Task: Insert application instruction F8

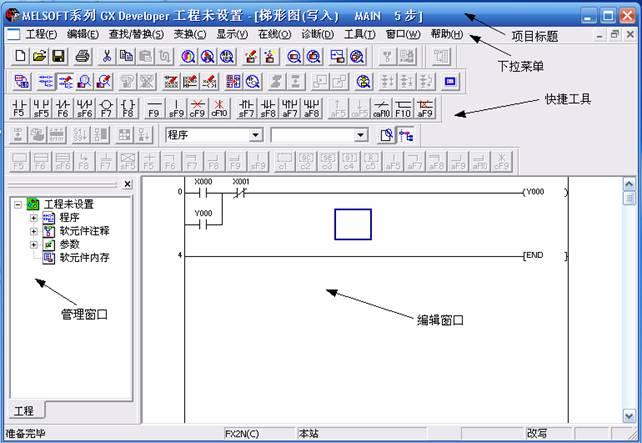Action: click(128, 108)
